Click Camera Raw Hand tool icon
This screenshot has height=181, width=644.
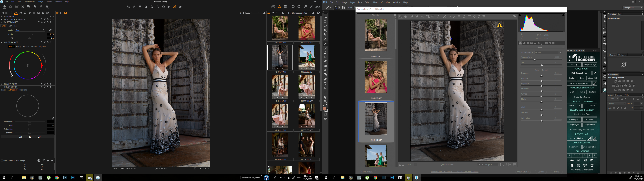click(406, 16)
